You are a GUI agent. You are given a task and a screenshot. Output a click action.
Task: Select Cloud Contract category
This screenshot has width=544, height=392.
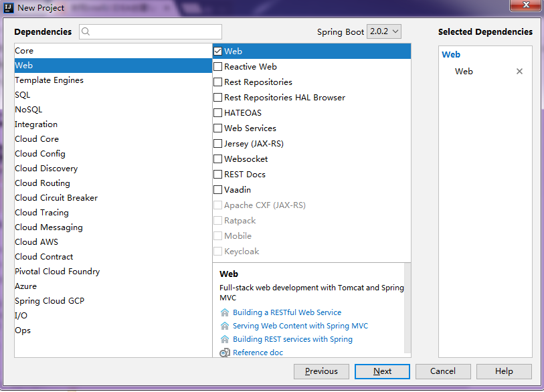click(x=113, y=257)
